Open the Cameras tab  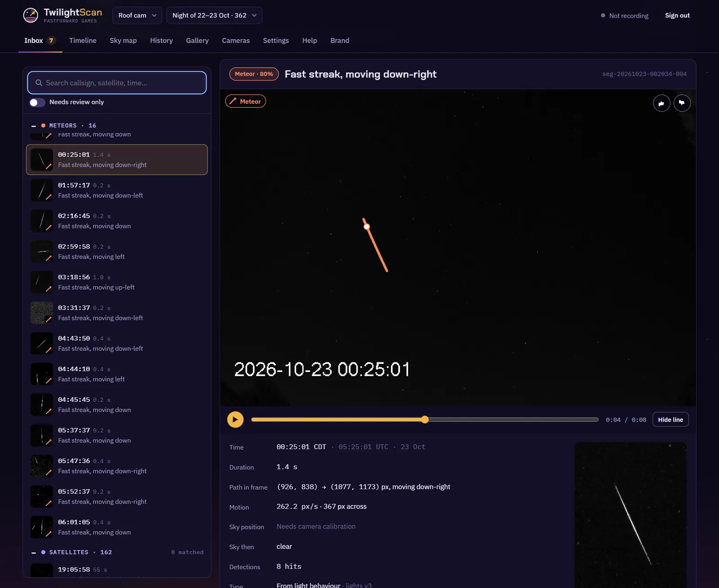click(236, 40)
